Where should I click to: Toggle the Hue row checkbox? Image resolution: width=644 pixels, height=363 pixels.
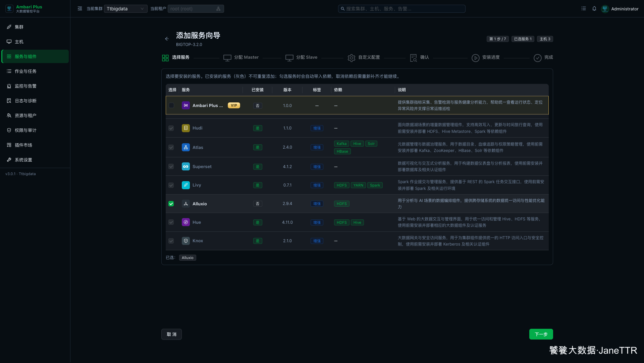171,222
